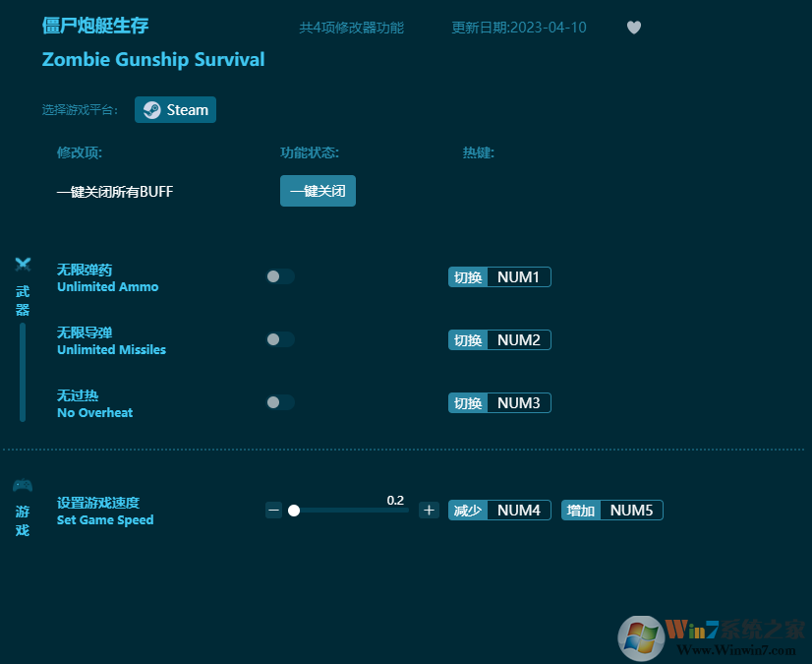Toggle No Overheat on
The image size is (812, 664).
coord(279,402)
